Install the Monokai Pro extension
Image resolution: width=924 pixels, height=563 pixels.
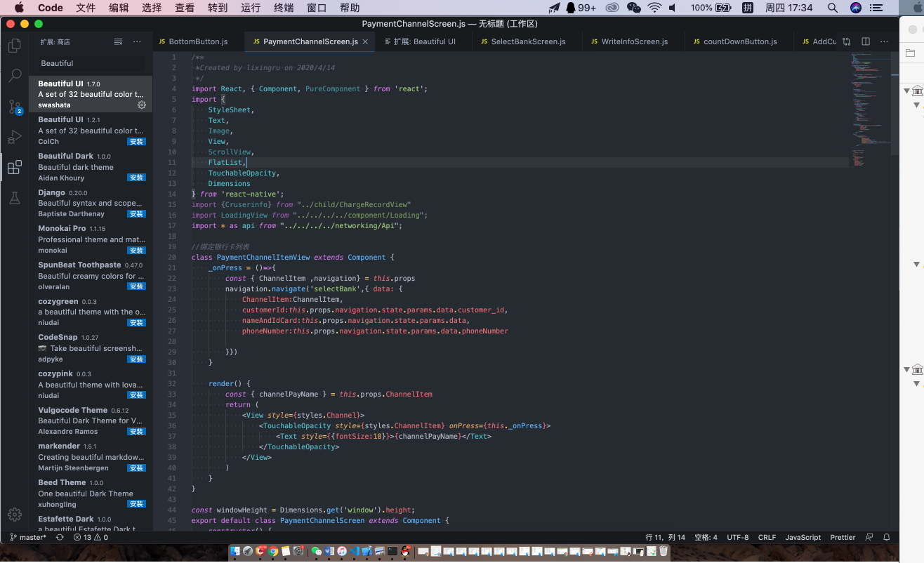(x=136, y=251)
